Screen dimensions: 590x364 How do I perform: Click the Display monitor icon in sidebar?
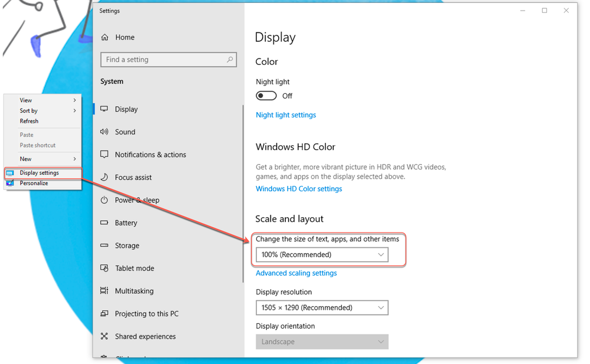(104, 109)
